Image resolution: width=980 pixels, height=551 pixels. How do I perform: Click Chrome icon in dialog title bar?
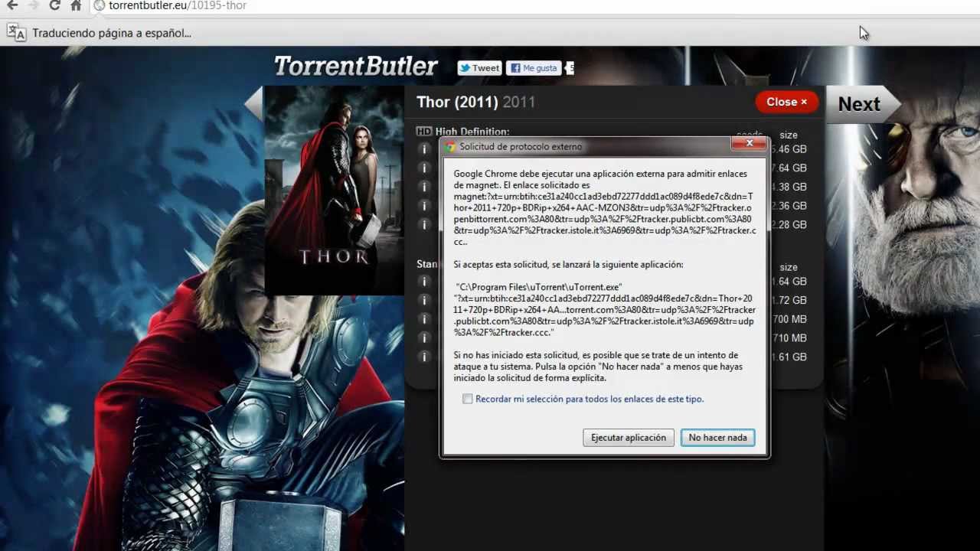coord(450,146)
